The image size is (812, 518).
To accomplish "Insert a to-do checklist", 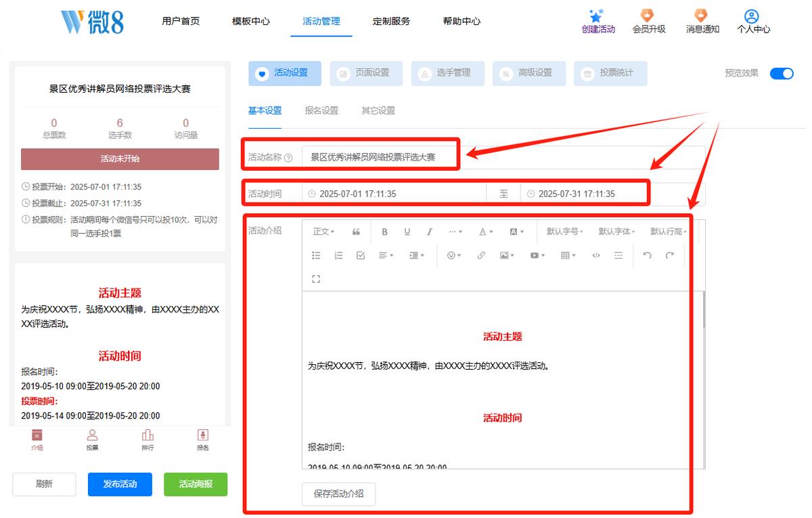I will pyautogui.click(x=361, y=255).
